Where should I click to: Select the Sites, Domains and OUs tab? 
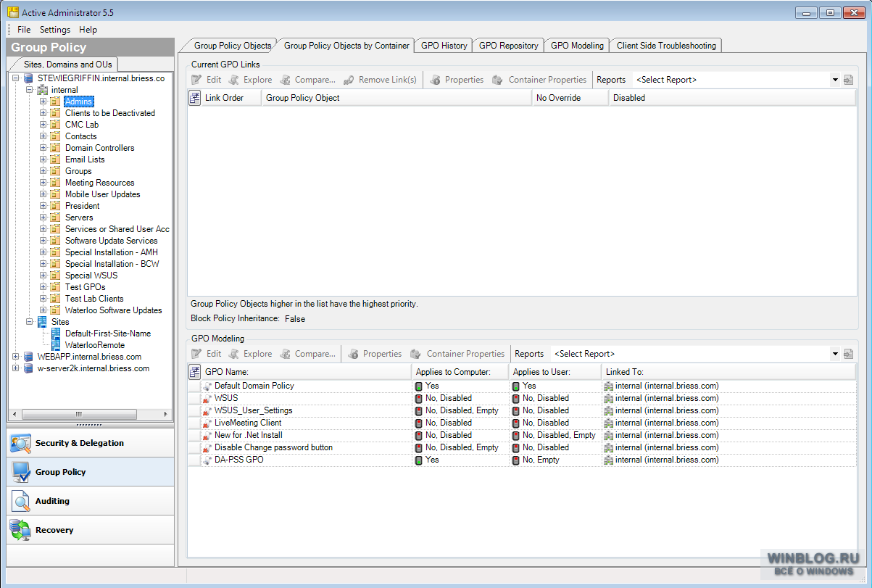67,65
